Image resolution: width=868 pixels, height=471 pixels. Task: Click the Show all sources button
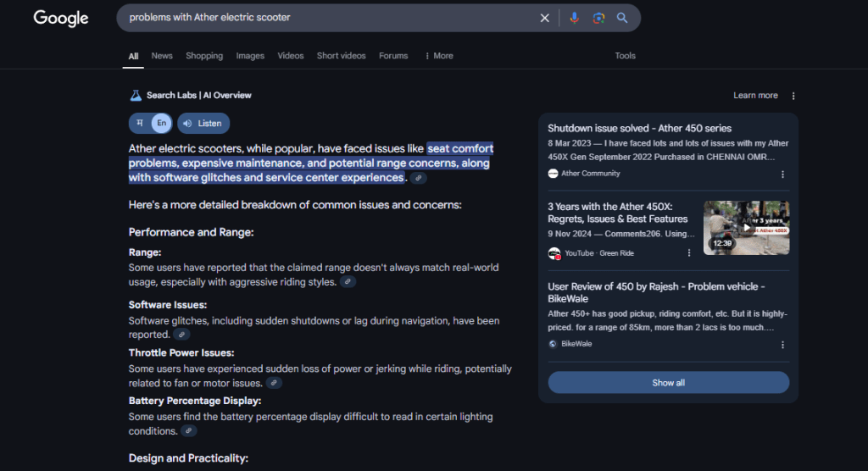(668, 383)
